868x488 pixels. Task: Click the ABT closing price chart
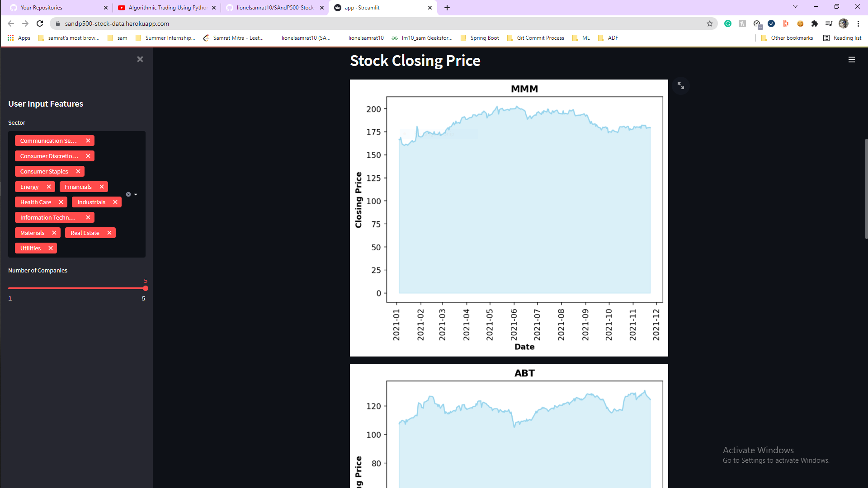click(509, 426)
